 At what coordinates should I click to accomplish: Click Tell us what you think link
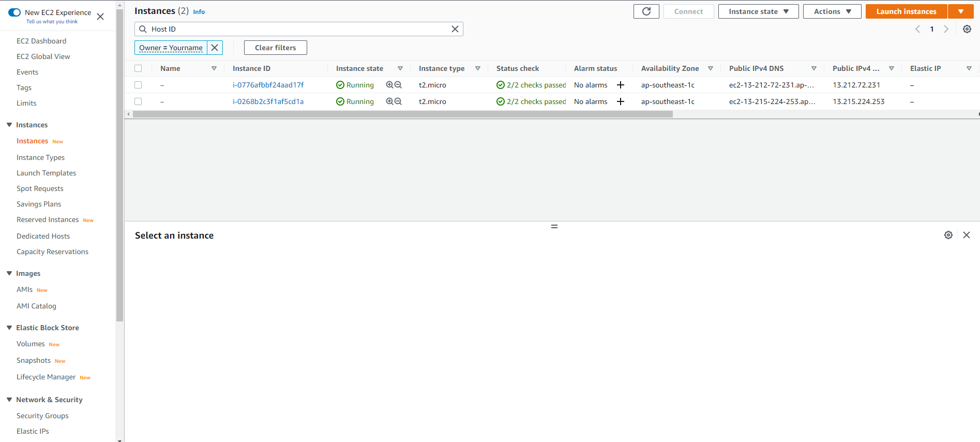coord(52,22)
